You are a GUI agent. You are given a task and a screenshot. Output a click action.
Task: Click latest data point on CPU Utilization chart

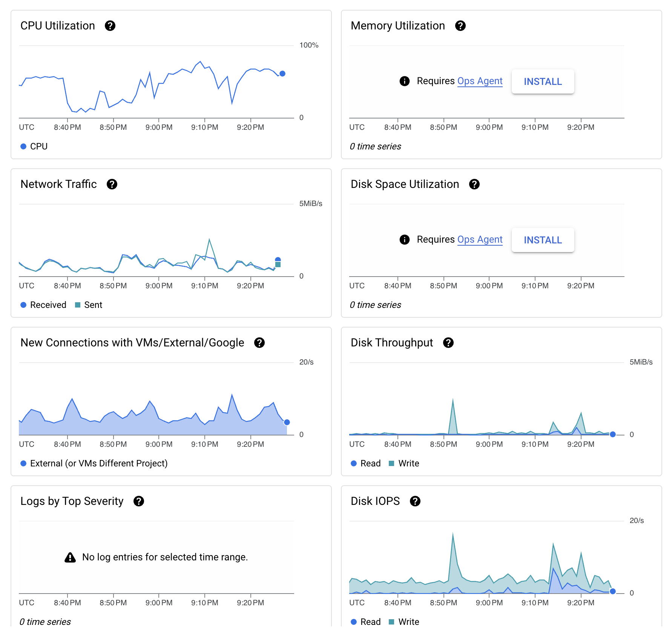point(282,74)
